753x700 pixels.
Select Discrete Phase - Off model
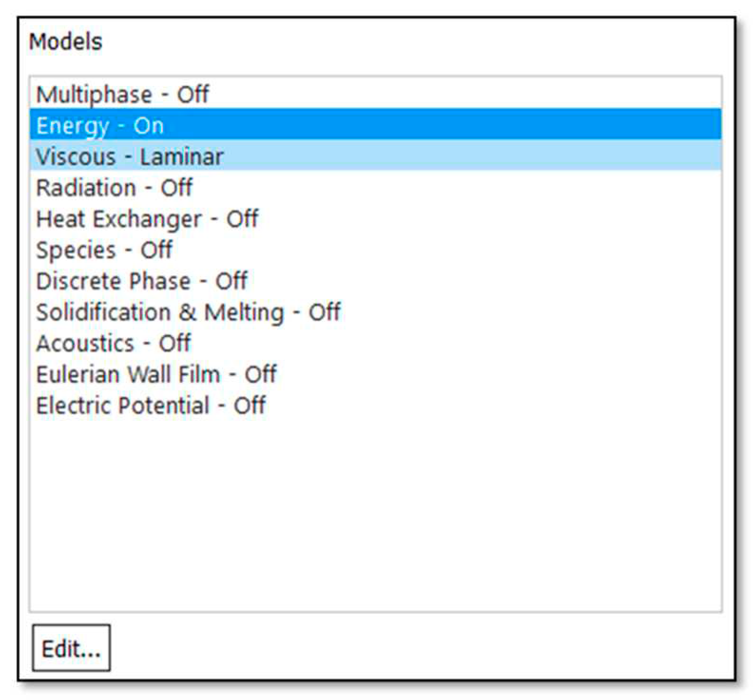(142, 281)
